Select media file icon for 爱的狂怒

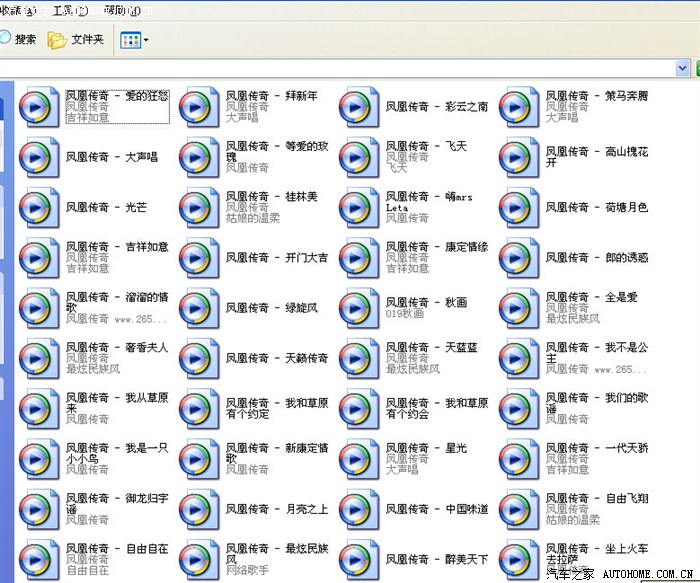[x=39, y=108]
